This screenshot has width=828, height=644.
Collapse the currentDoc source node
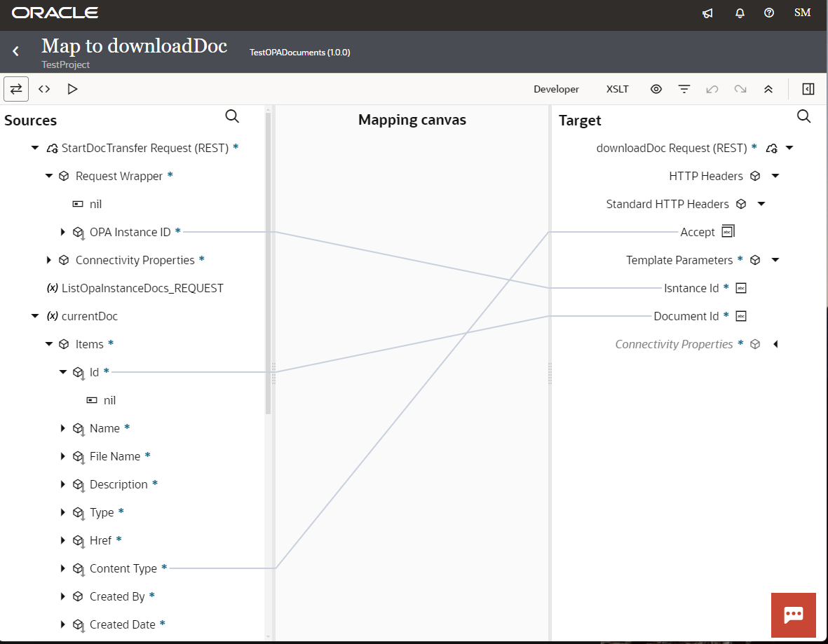tap(34, 316)
